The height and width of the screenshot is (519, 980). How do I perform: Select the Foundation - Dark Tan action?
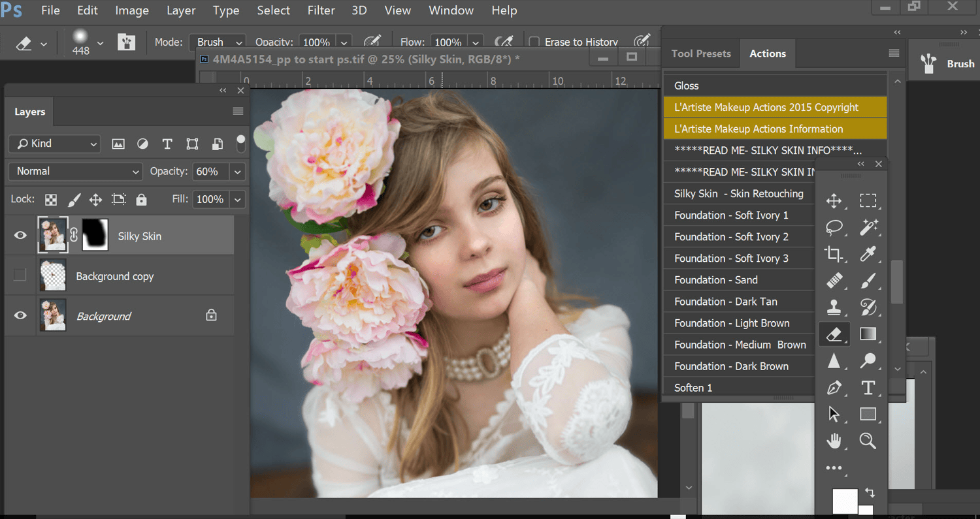coord(739,301)
